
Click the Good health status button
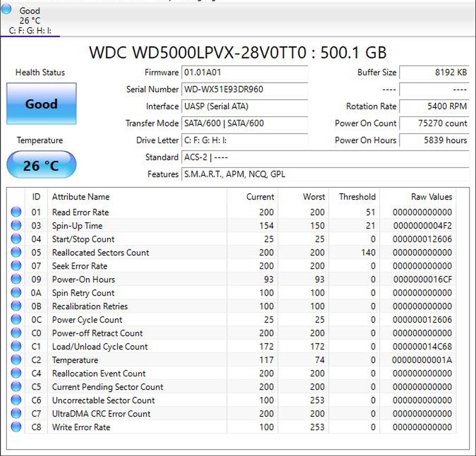(x=41, y=104)
